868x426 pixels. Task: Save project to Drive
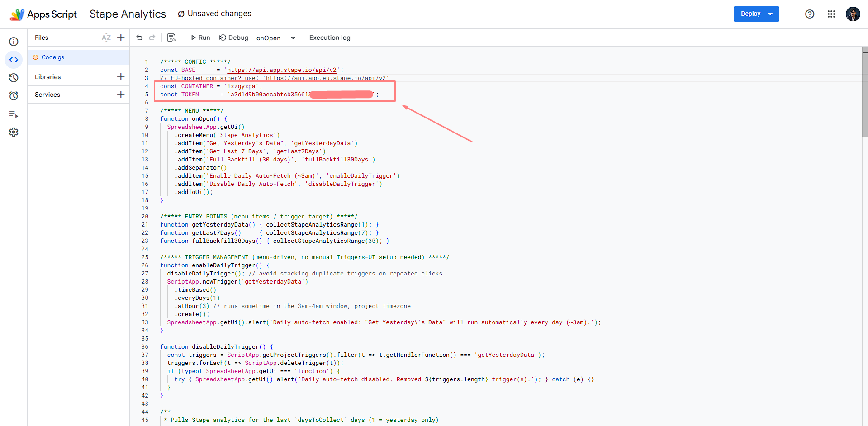pyautogui.click(x=171, y=38)
